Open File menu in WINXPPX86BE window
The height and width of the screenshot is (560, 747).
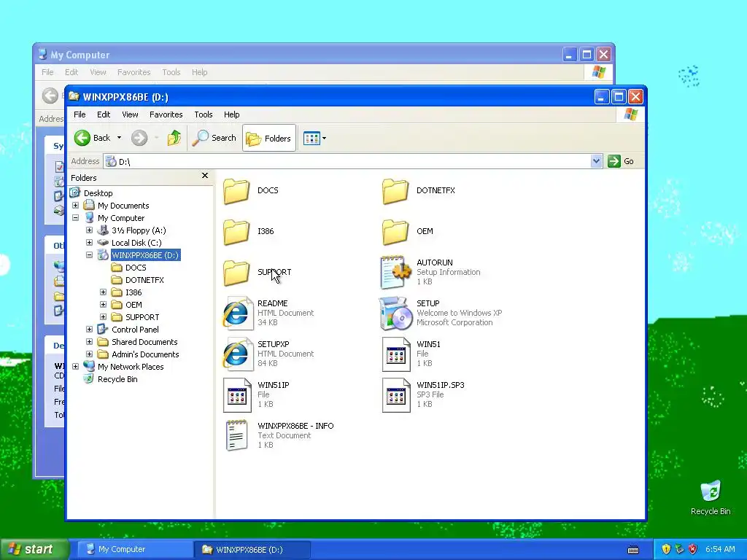pyautogui.click(x=80, y=114)
